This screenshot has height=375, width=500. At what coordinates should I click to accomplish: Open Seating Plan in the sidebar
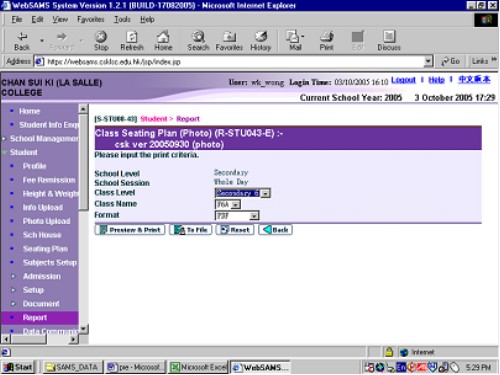[x=45, y=249]
